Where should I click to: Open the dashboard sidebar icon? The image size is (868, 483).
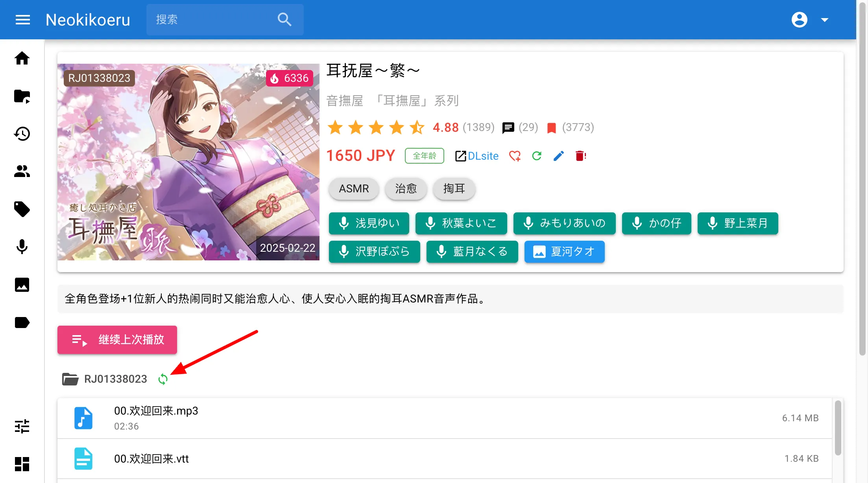[22, 464]
